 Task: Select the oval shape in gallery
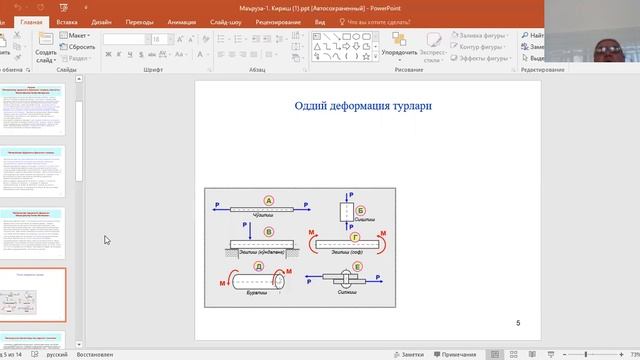pyautogui.click(x=356, y=37)
